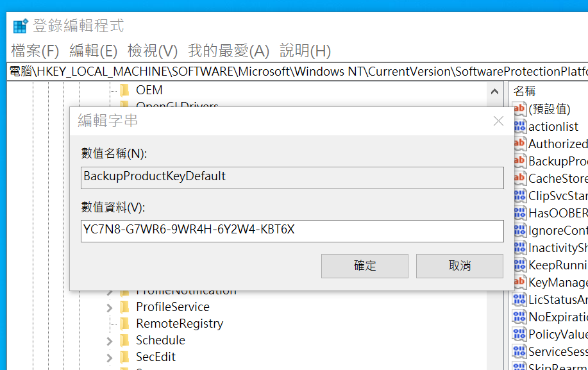
Task: Click the icon next to PolicyValue entry
Action: pos(519,334)
